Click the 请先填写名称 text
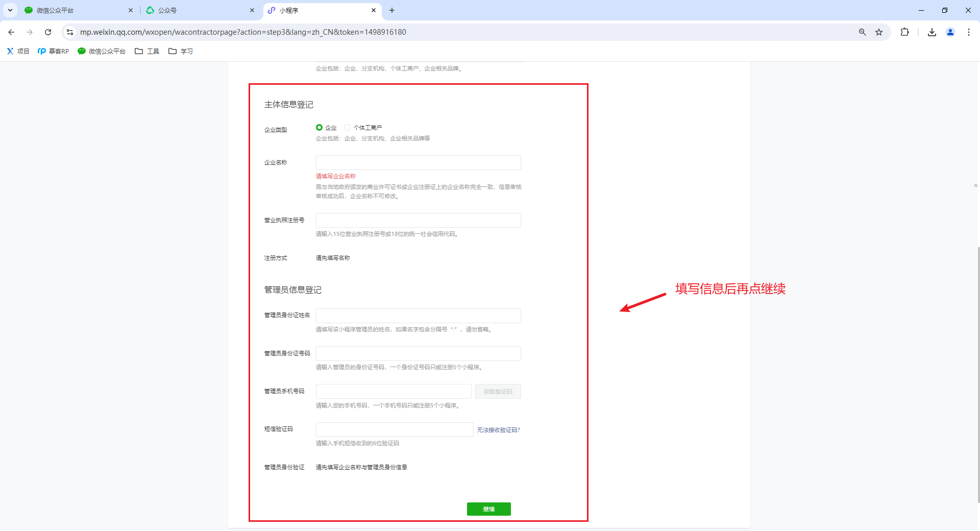The height and width of the screenshot is (531, 980). pyautogui.click(x=333, y=258)
